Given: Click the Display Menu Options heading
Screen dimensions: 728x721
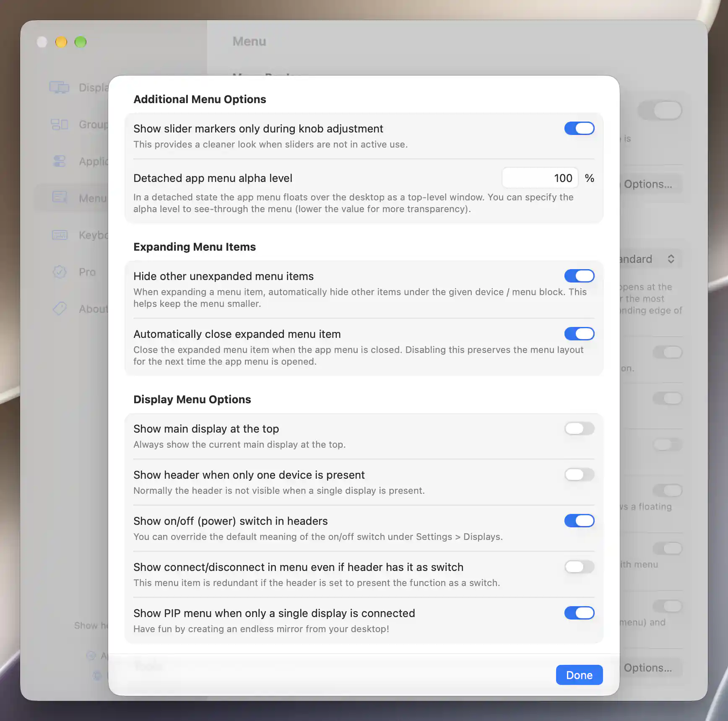Looking at the screenshot, I should 192,399.
